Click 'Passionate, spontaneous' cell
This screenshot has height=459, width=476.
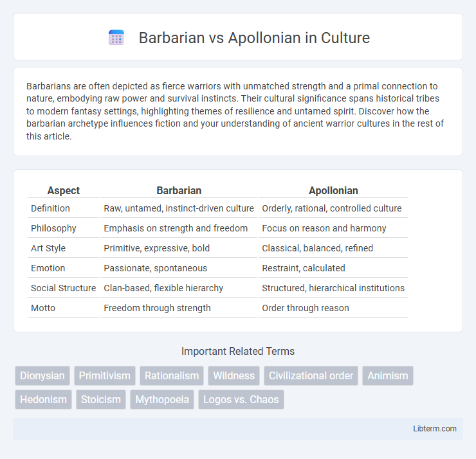point(179,268)
